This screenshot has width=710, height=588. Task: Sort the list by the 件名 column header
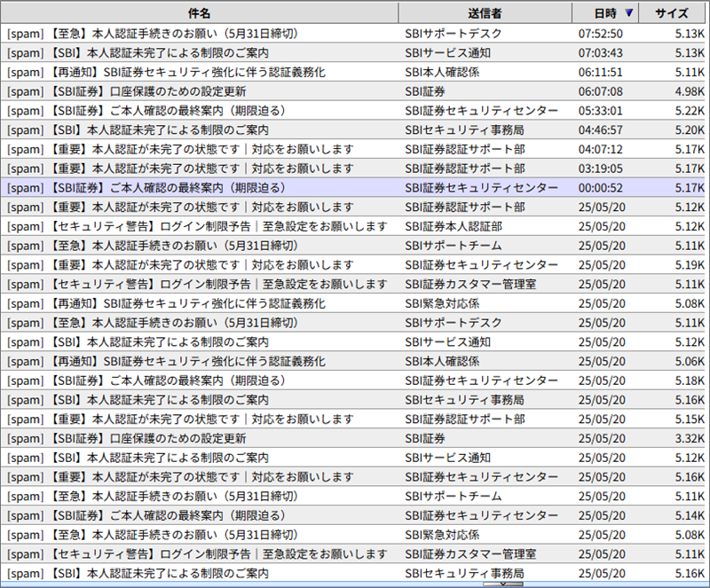coord(199,13)
